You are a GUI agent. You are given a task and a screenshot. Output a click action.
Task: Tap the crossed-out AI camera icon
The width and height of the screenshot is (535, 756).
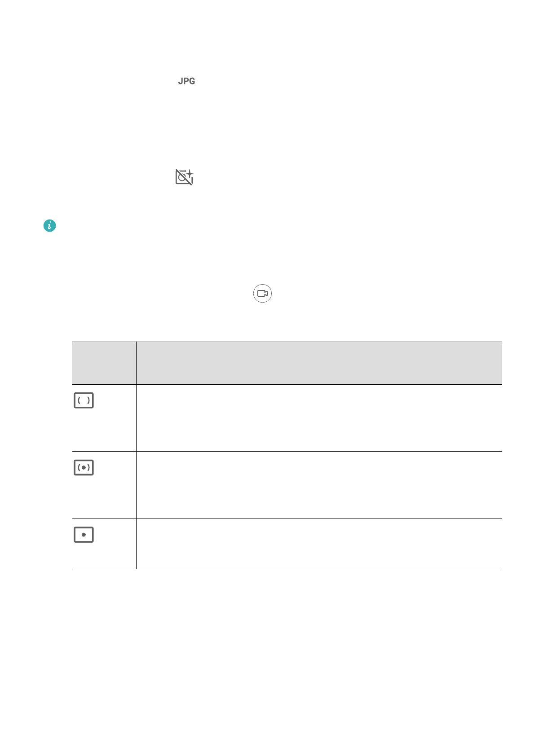(183, 178)
